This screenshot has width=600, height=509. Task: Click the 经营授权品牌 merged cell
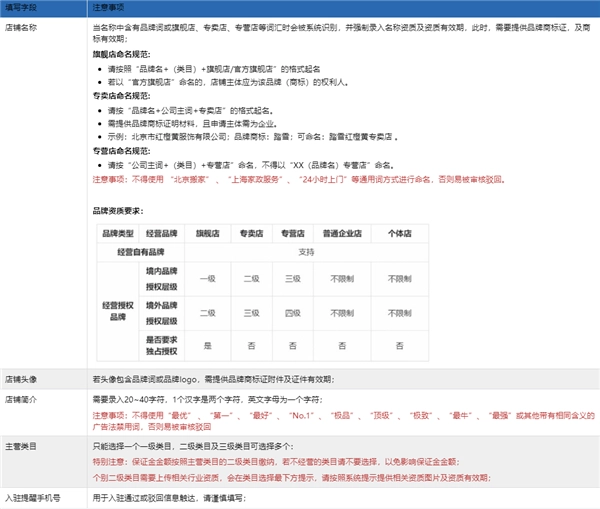117,308
